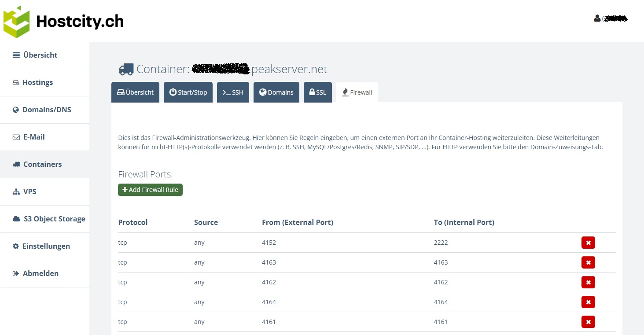Open the user account icon
This screenshot has height=335, width=644.
[597, 18]
